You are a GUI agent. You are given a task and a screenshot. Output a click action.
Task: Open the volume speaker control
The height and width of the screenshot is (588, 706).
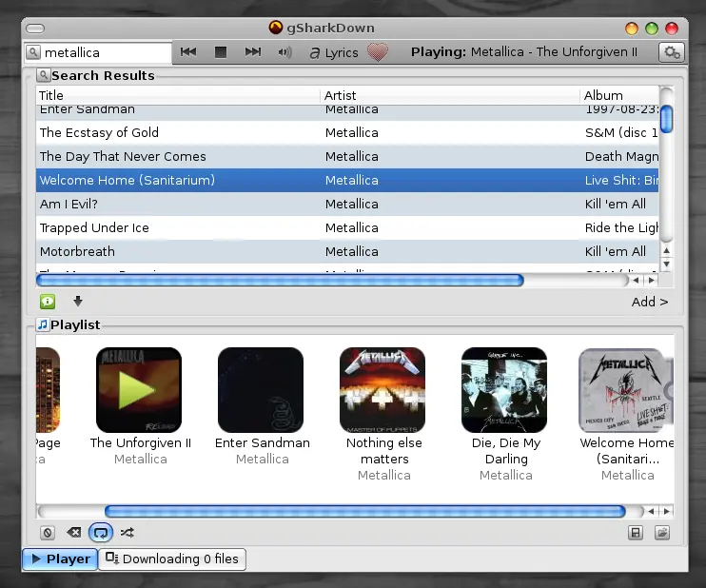tap(284, 52)
